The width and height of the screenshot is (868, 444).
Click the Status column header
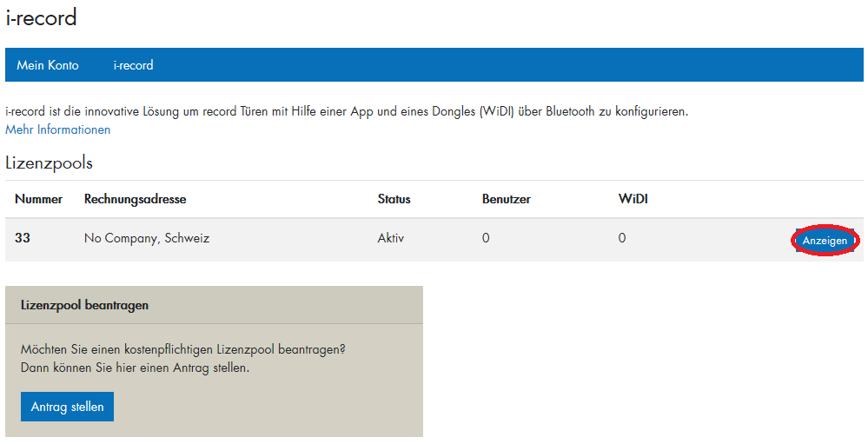tap(394, 199)
